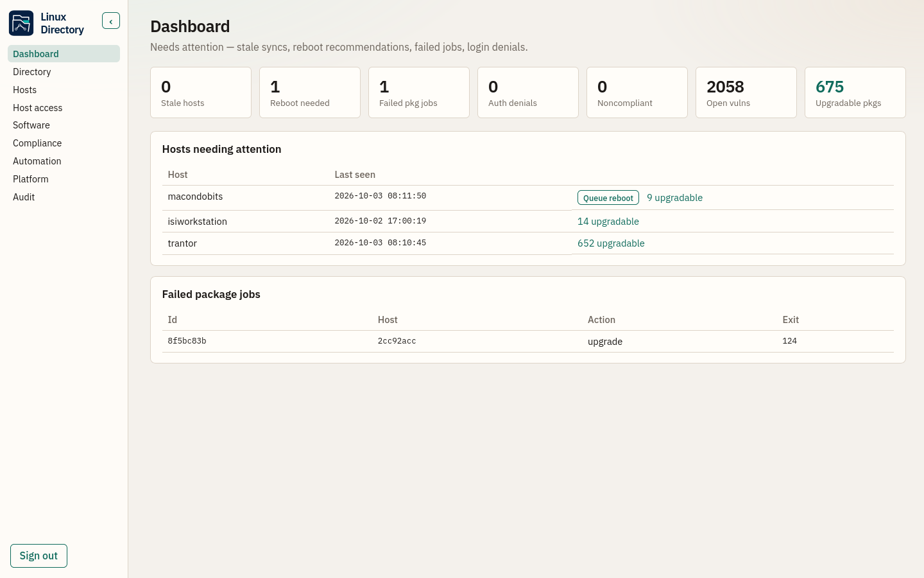Screen dimensions: 924x578
Task: Click the Stale hosts stat card
Action: point(201,92)
